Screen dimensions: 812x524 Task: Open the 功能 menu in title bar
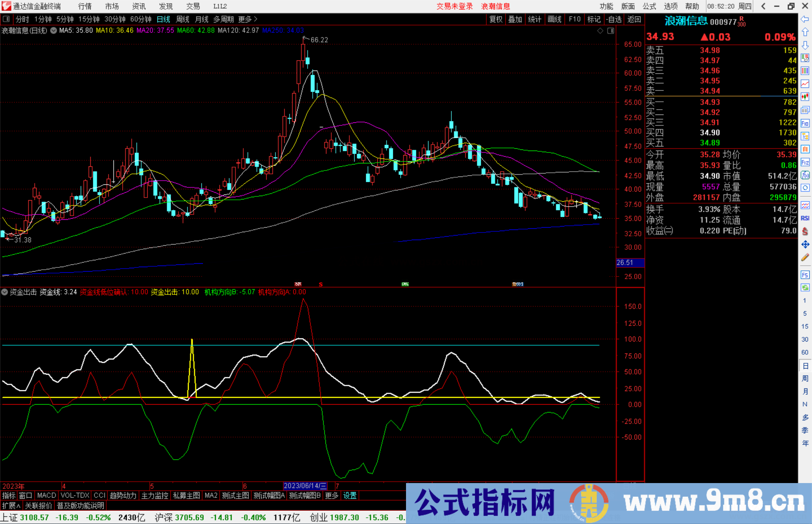(606, 6)
